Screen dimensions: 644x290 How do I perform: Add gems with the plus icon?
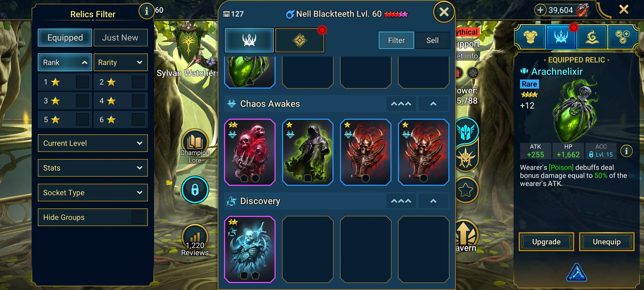(540, 10)
